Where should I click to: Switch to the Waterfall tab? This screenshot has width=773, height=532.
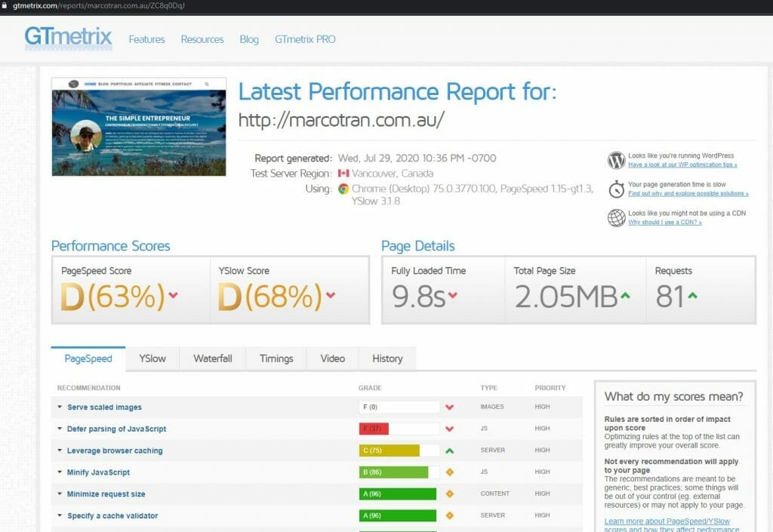click(x=212, y=358)
